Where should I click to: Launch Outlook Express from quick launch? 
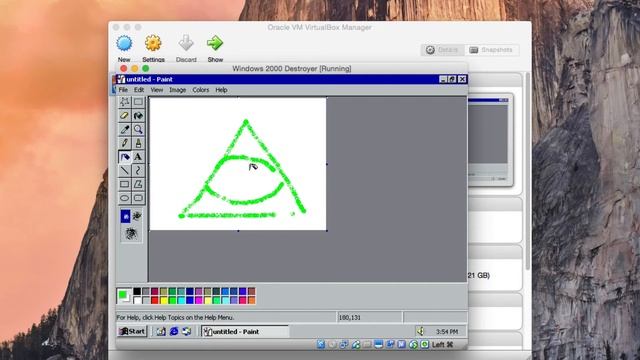coord(187,331)
